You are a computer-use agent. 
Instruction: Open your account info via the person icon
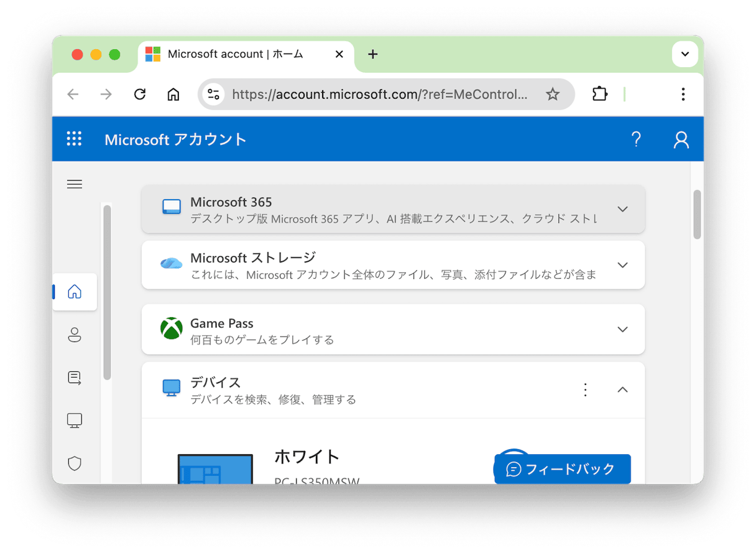point(75,335)
